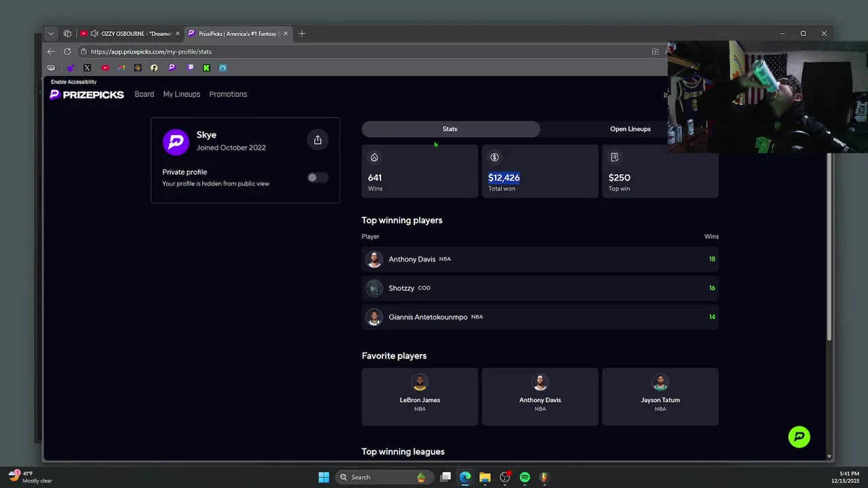Close the PrizePicks tab
Image resolution: width=868 pixels, height=488 pixels.
[x=285, y=33]
